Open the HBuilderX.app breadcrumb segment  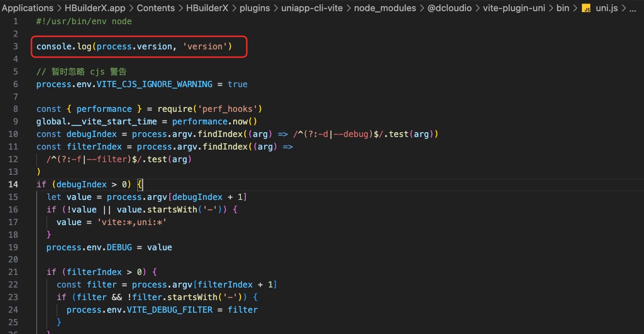coord(95,8)
